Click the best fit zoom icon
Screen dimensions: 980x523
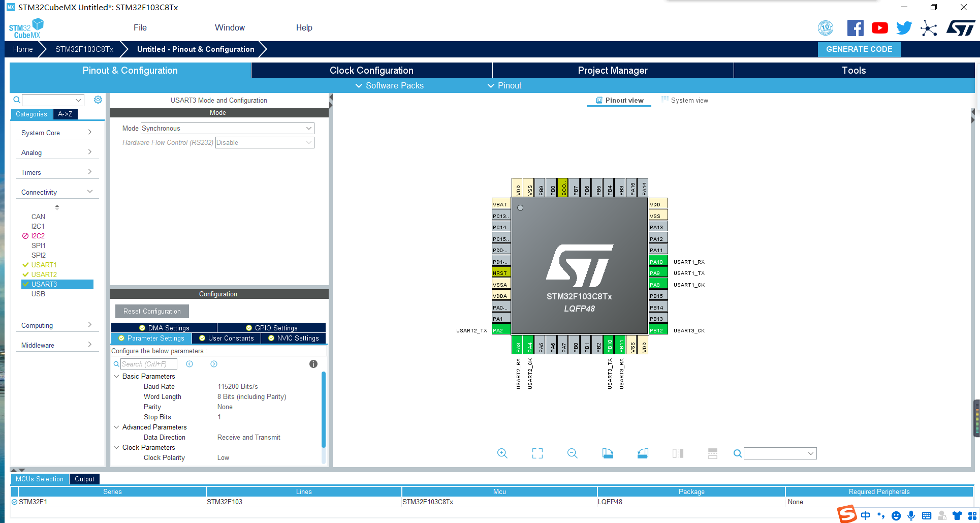click(537, 453)
